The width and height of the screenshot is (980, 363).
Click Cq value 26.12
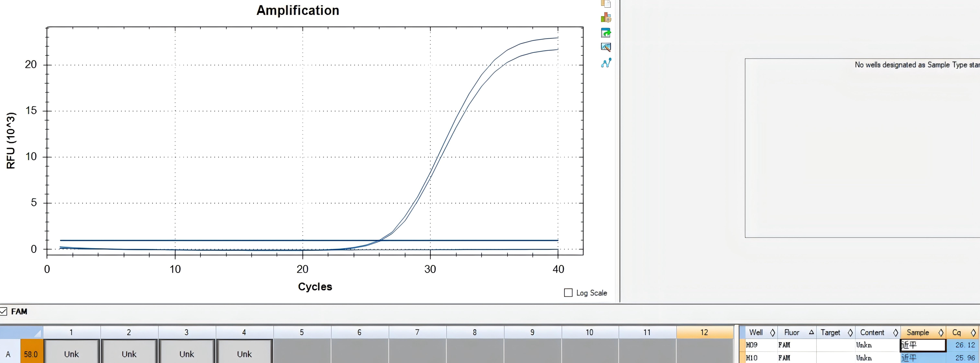[x=963, y=345]
